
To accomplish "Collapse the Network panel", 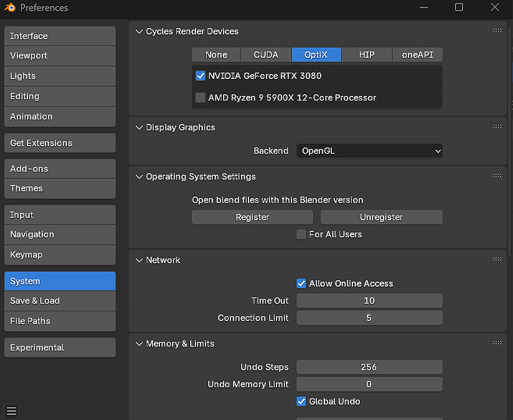I will (139, 260).
